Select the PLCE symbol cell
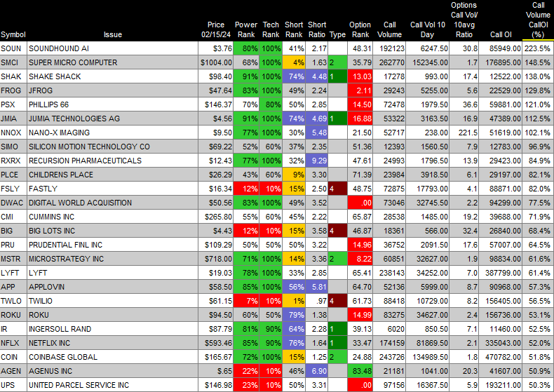Image resolution: width=554 pixels, height=392 pixels. coord(13,175)
